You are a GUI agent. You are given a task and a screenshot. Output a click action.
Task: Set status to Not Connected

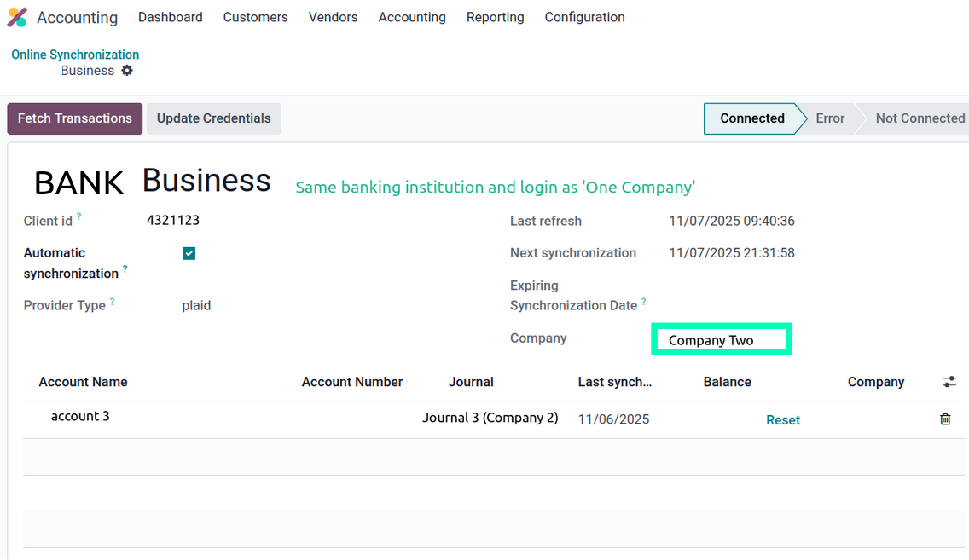click(x=920, y=118)
